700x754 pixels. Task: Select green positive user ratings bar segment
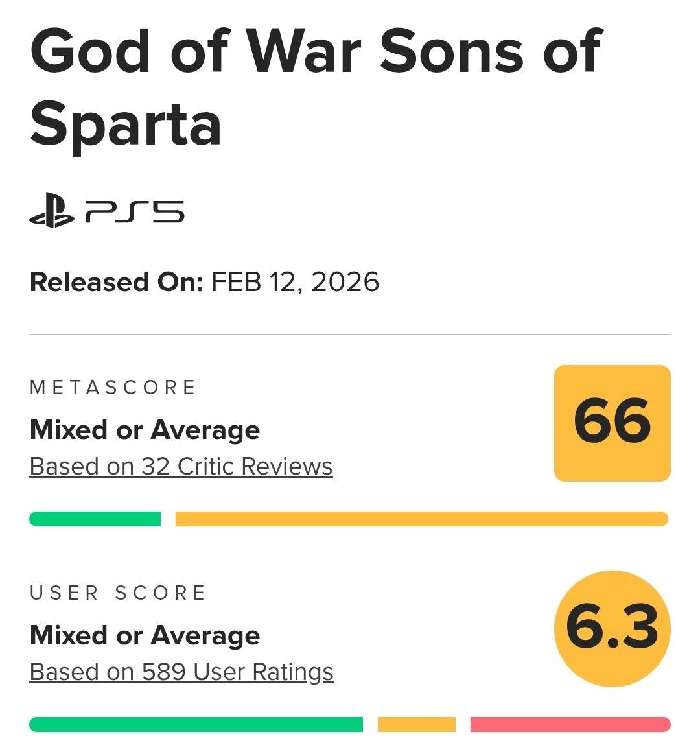196,725
